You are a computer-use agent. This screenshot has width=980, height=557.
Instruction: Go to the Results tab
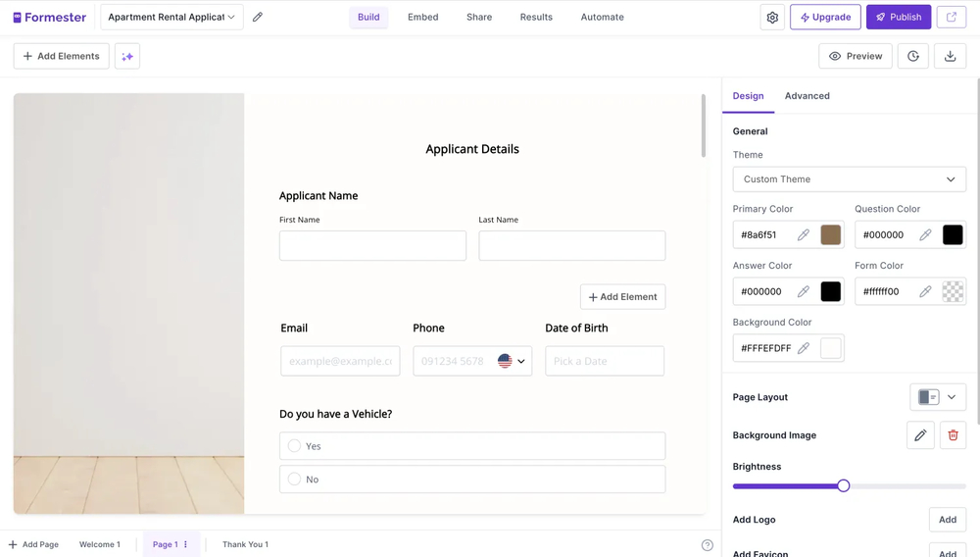[x=536, y=17]
